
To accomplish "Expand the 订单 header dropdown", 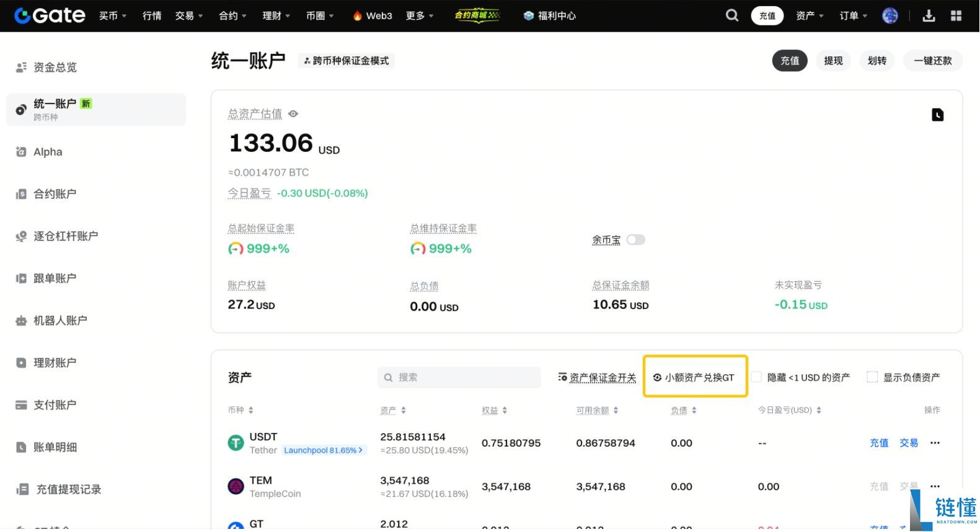I will 854,15.
